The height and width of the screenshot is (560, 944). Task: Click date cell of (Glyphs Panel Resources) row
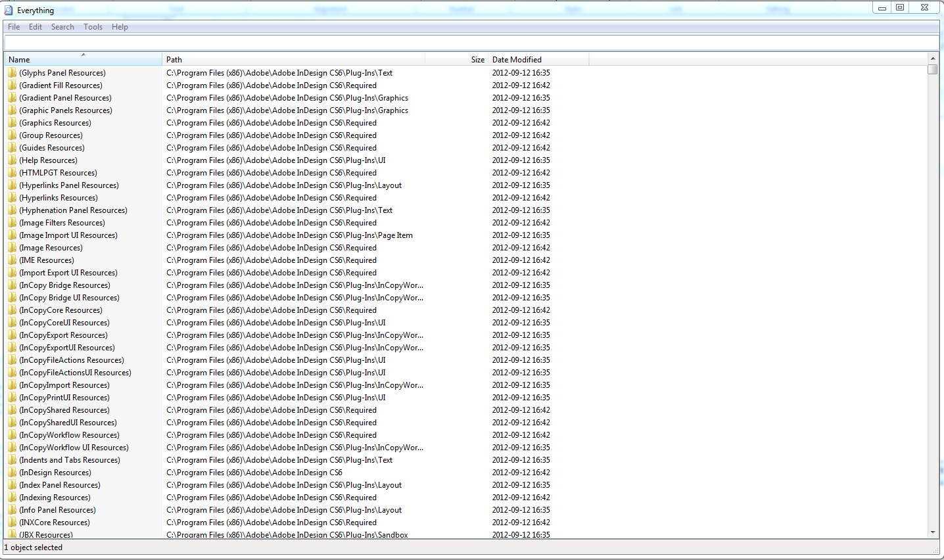(x=521, y=73)
